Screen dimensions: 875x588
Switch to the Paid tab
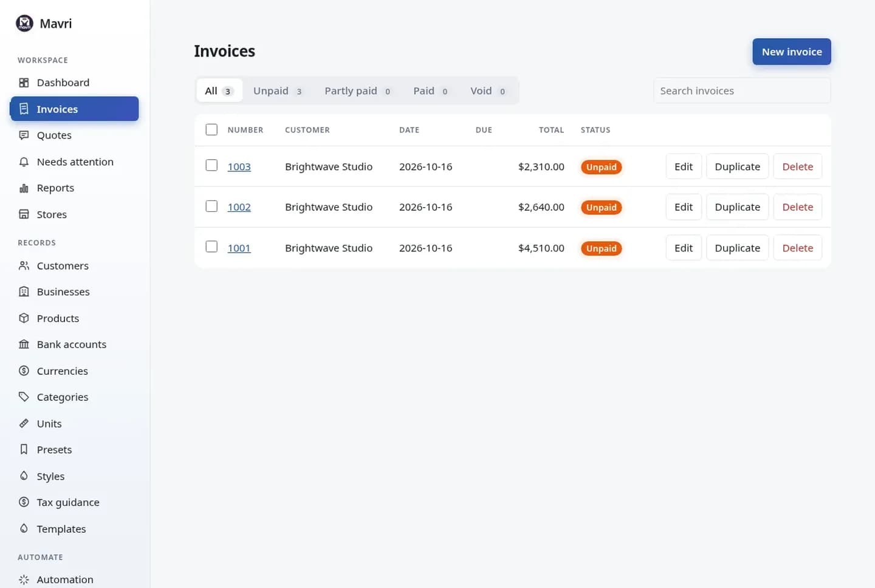tap(431, 91)
